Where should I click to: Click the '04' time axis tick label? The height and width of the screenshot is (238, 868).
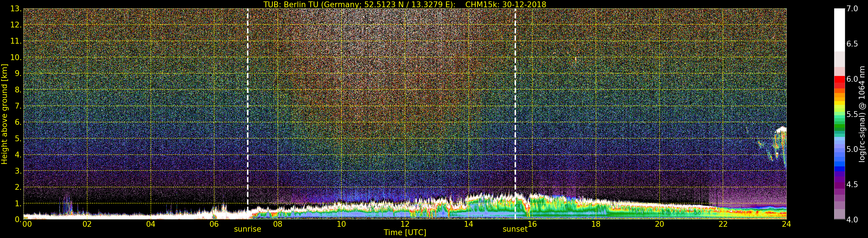pos(151,224)
